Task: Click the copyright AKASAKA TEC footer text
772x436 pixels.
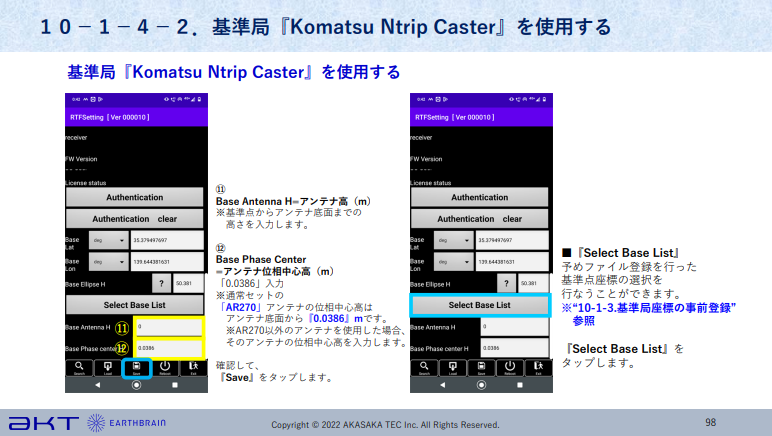Action: tap(386, 425)
